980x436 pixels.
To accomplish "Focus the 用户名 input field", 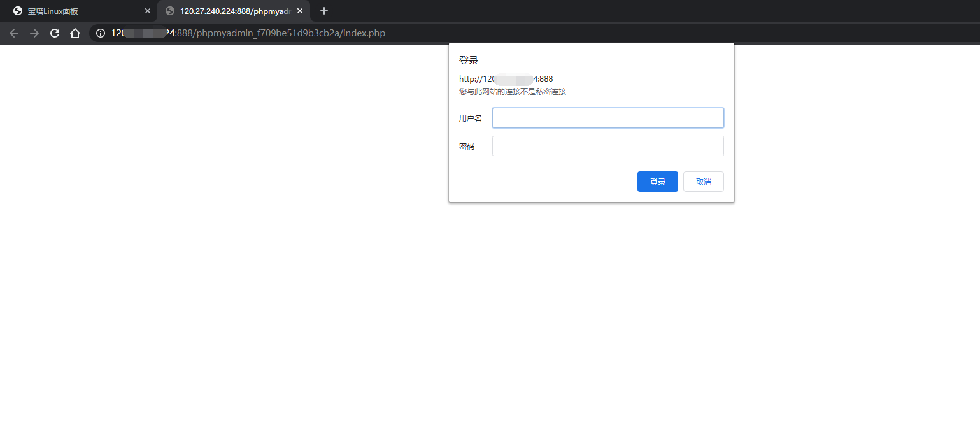I will pyautogui.click(x=607, y=118).
